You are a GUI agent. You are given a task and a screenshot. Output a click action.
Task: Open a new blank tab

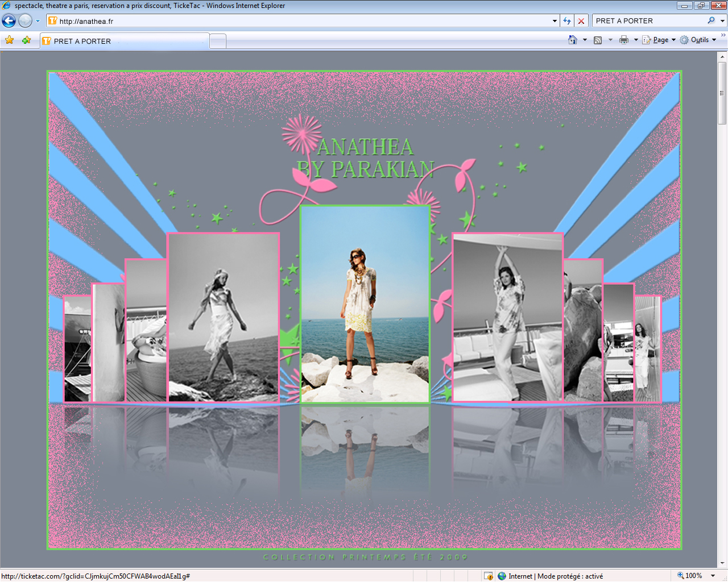point(218,41)
